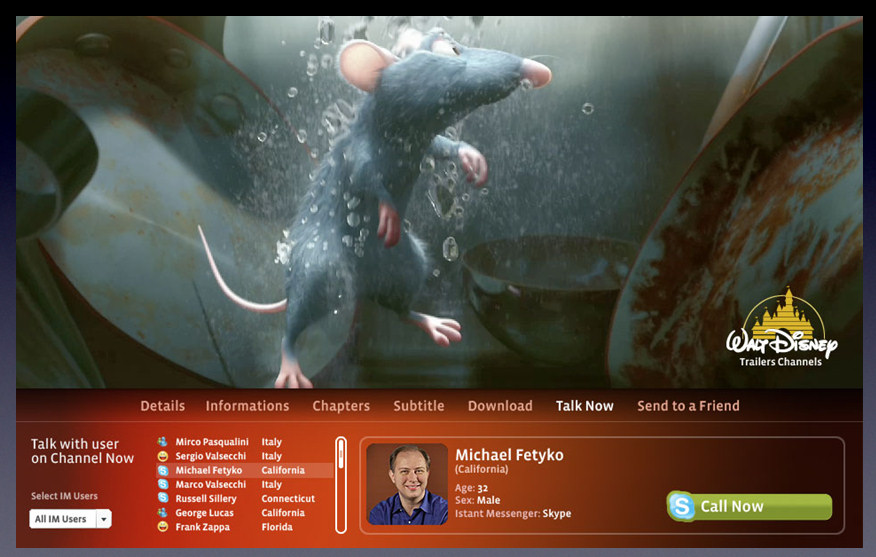
Task: Click the Instant Messenger Skype value
Action: tap(556, 513)
